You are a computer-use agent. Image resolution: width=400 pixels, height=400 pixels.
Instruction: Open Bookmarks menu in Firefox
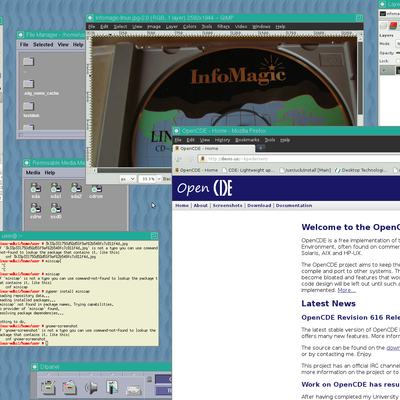click(x=247, y=140)
